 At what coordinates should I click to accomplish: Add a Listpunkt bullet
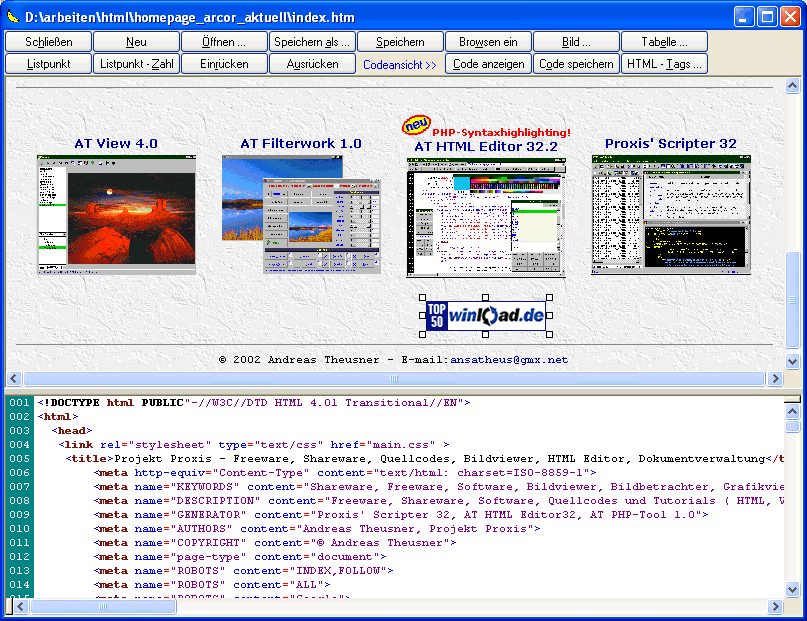pyautogui.click(x=48, y=64)
